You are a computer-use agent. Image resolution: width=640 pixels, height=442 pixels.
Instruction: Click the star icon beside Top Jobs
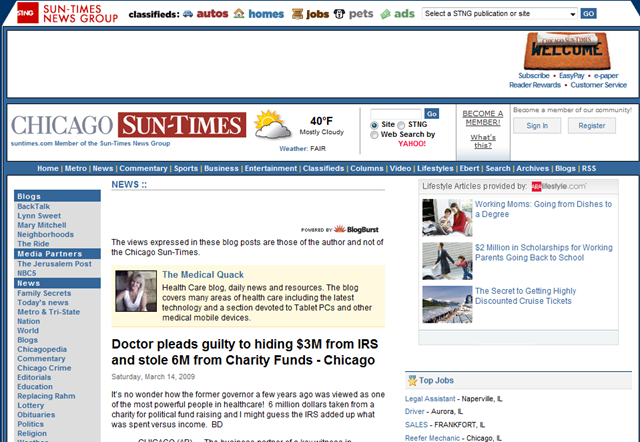412,380
